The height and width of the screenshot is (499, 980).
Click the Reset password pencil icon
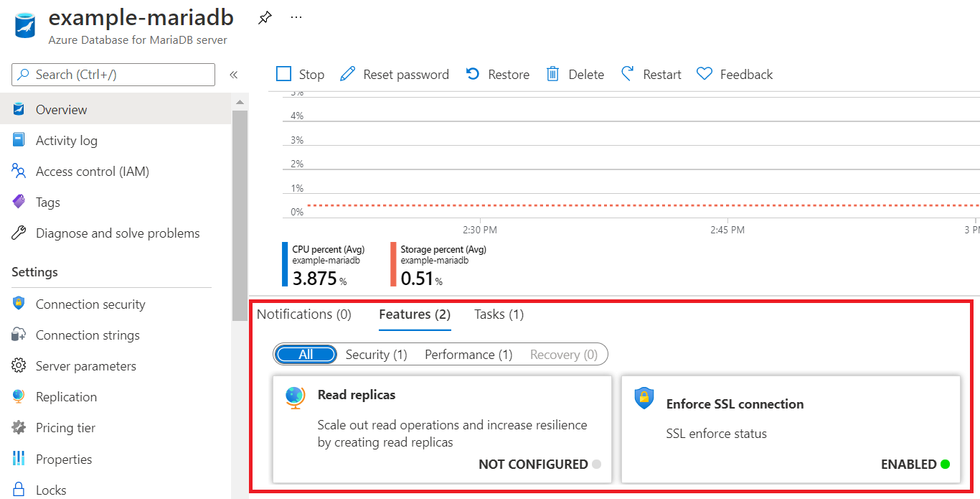pos(348,74)
